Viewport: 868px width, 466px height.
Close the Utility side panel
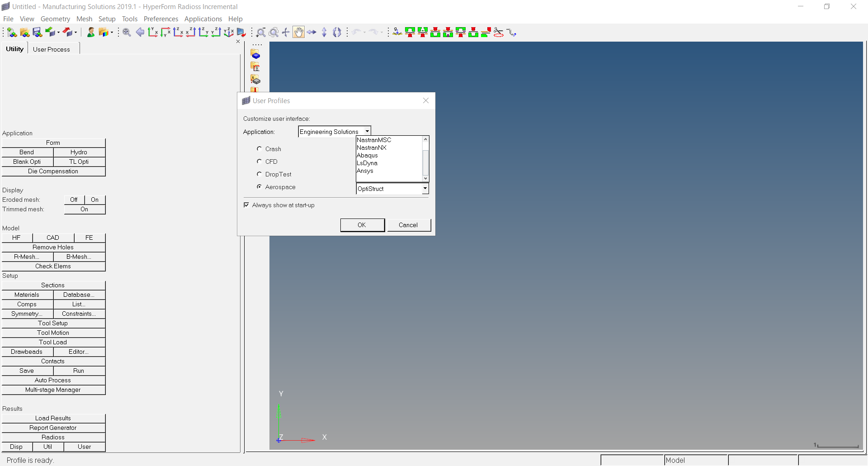[238, 42]
